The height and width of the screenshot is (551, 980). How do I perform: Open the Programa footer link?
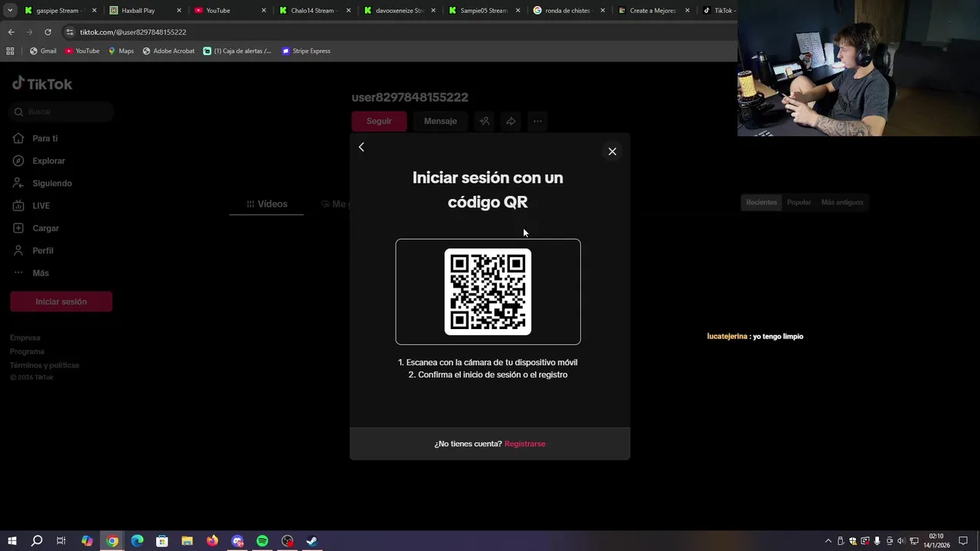(27, 351)
